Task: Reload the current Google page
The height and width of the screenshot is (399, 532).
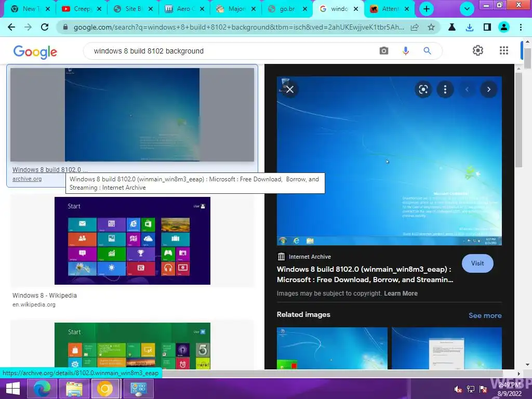Action: (45, 27)
